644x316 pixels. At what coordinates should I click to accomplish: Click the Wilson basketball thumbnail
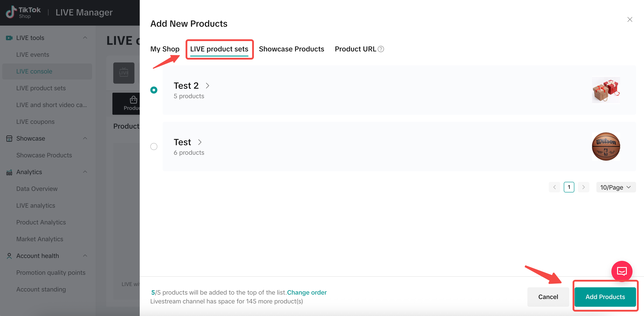[606, 147]
